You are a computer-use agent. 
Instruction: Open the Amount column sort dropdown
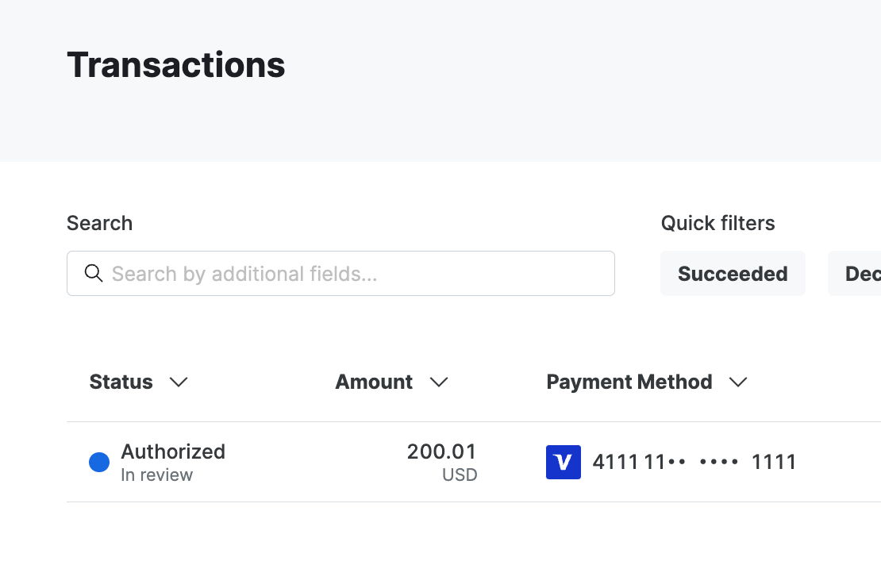[x=439, y=382]
